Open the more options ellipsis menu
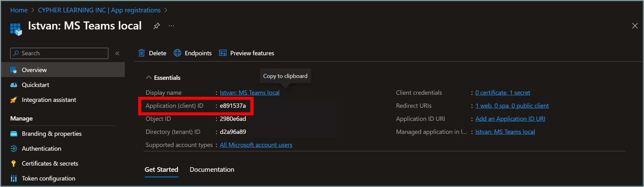Image resolution: width=644 pixels, height=187 pixels. [171, 26]
